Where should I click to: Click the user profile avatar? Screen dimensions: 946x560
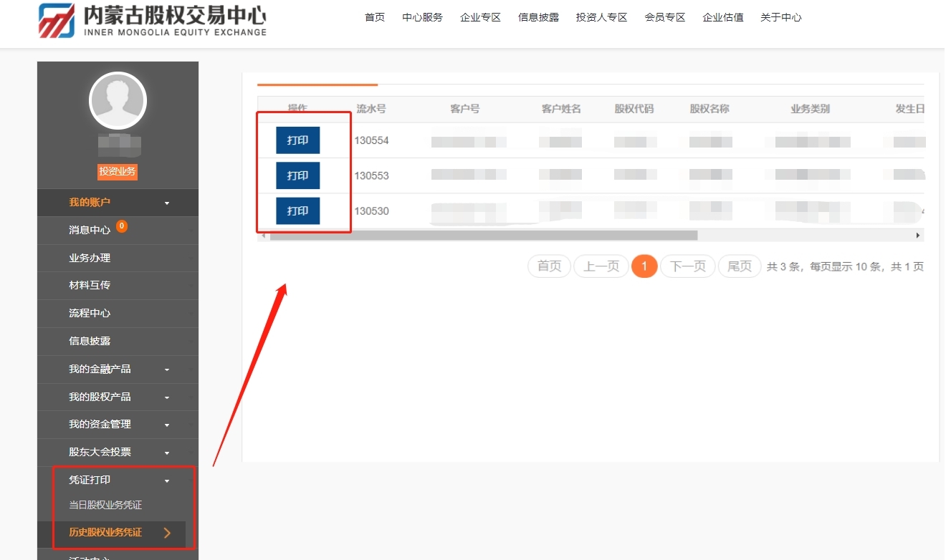click(118, 101)
